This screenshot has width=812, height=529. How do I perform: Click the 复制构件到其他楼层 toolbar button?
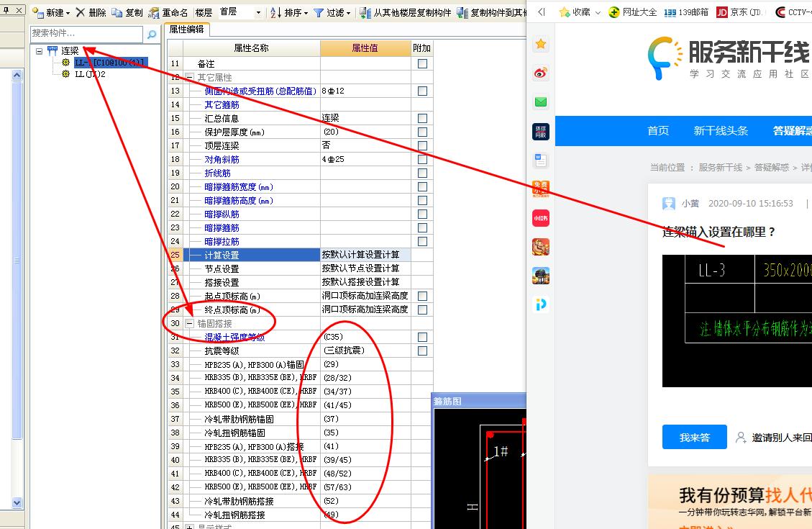[x=491, y=12]
